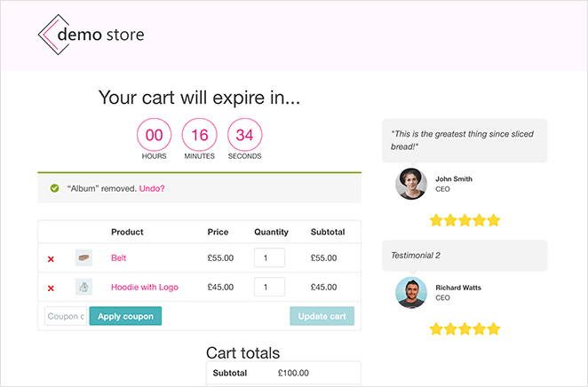Remove Belt from the cart

click(x=51, y=258)
